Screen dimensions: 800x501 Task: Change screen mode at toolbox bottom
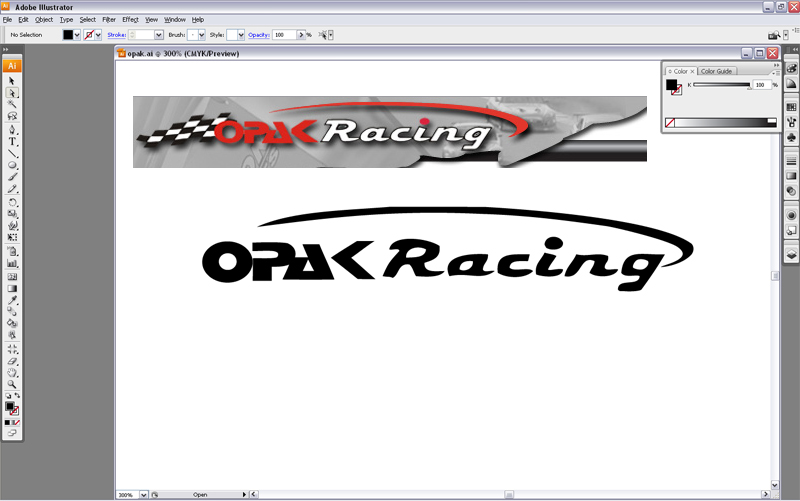pos(12,433)
